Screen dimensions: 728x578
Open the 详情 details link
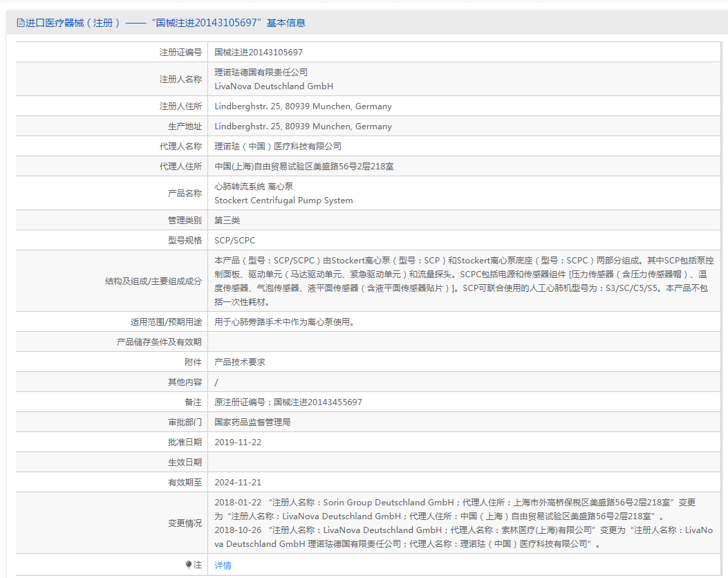[x=223, y=565]
